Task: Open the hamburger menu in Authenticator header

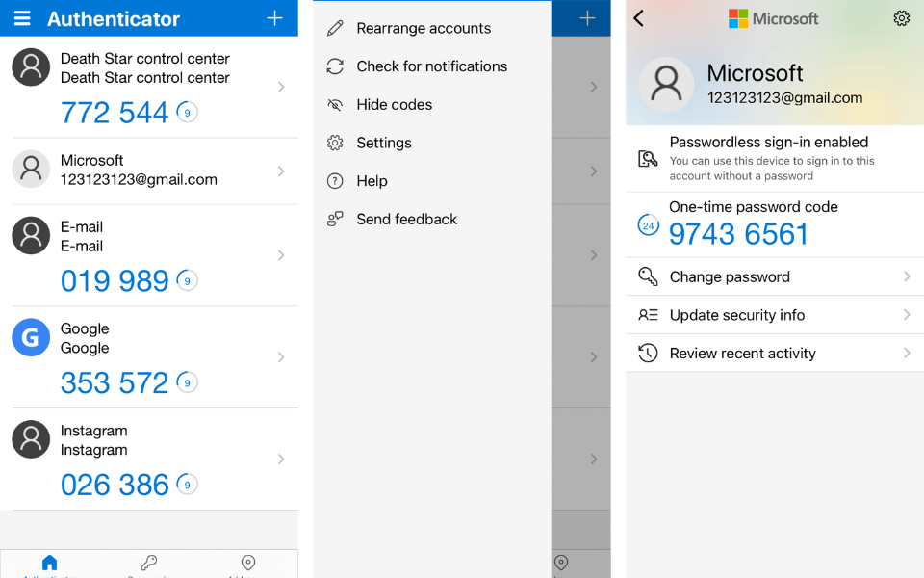Action: (22, 19)
